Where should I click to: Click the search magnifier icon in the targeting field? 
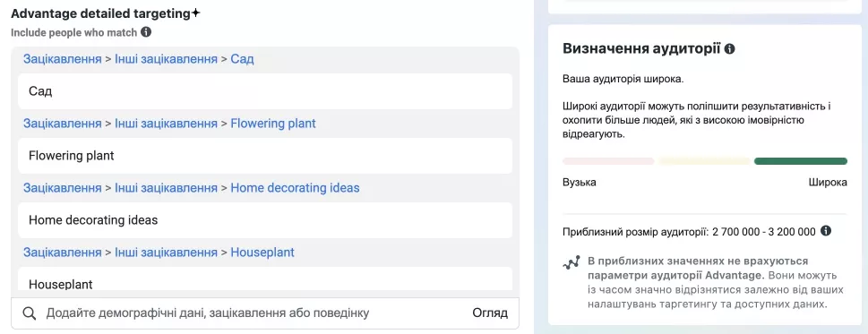pos(30,313)
